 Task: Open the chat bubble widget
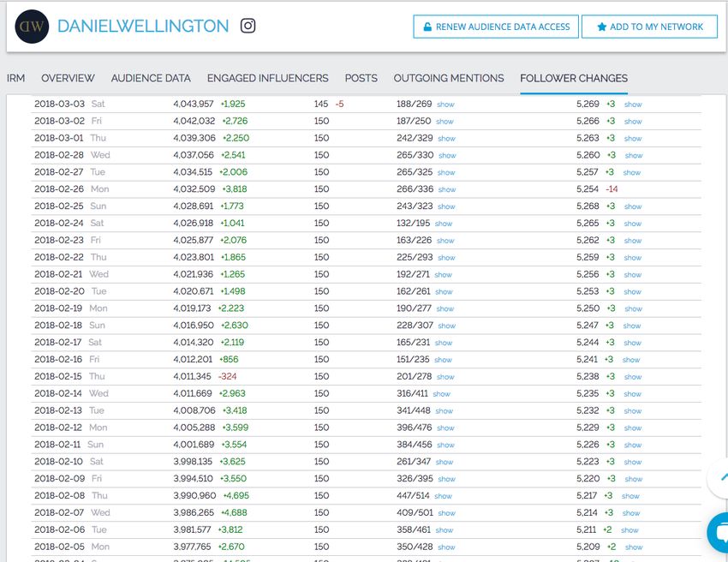coord(719,533)
